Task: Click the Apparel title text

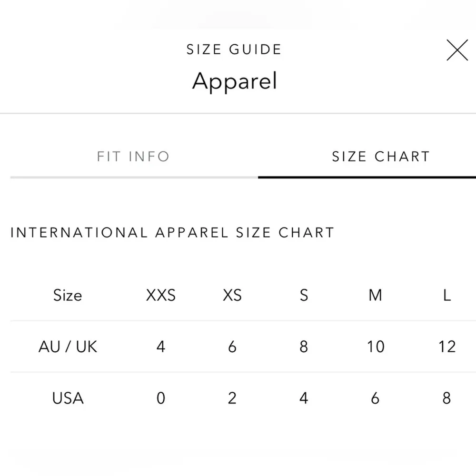Action: point(234,81)
